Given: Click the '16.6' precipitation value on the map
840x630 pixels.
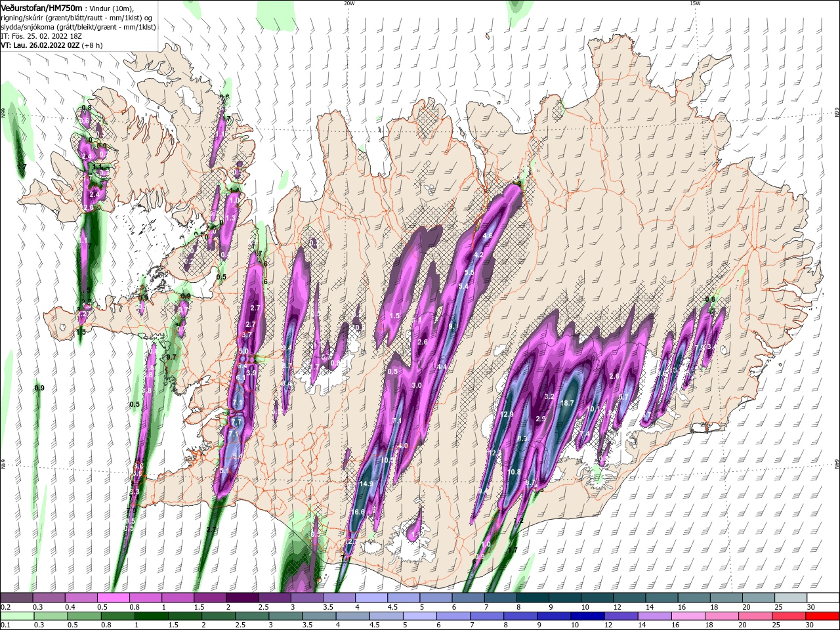Looking at the screenshot, I should [358, 512].
